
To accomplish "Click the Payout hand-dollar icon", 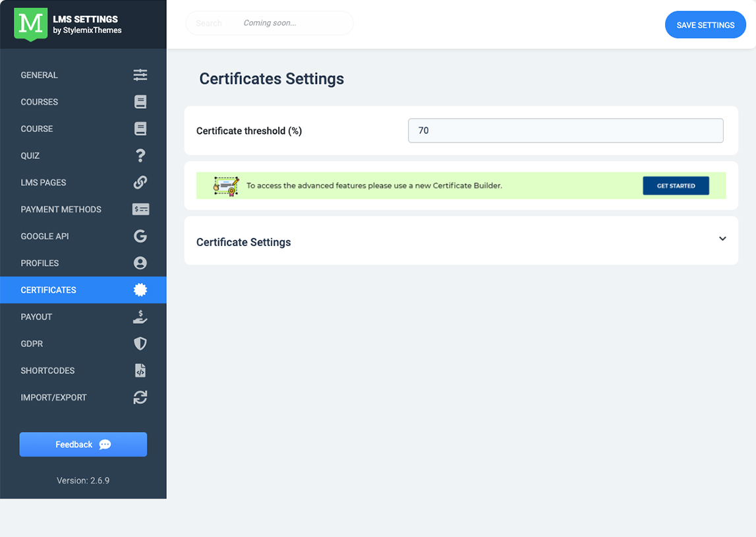I will click(x=140, y=317).
